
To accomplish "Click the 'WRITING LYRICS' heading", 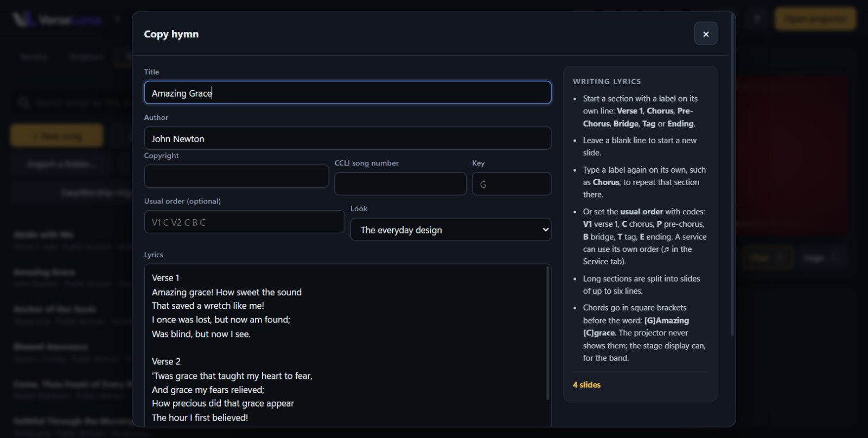I will (x=607, y=81).
